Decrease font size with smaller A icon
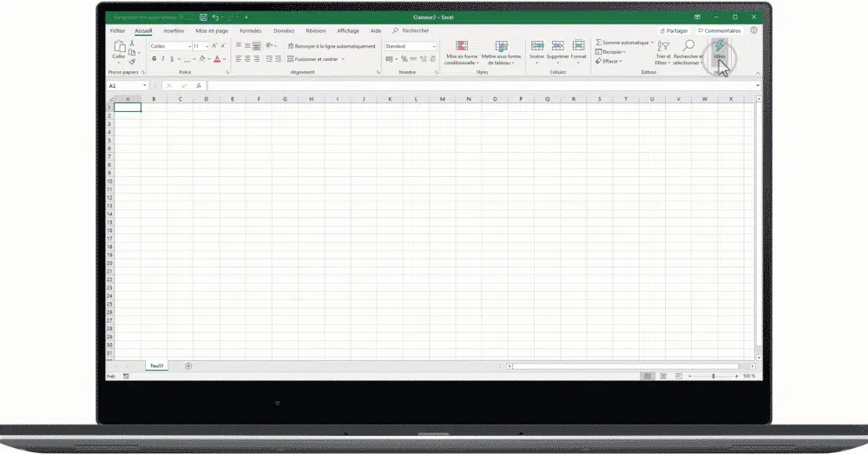This screenshot has width=868, height=454. 223,46
